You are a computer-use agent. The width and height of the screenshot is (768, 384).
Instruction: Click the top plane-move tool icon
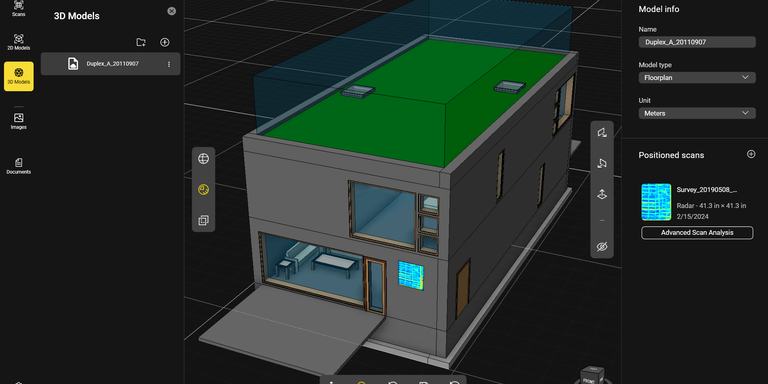(602, 132)
